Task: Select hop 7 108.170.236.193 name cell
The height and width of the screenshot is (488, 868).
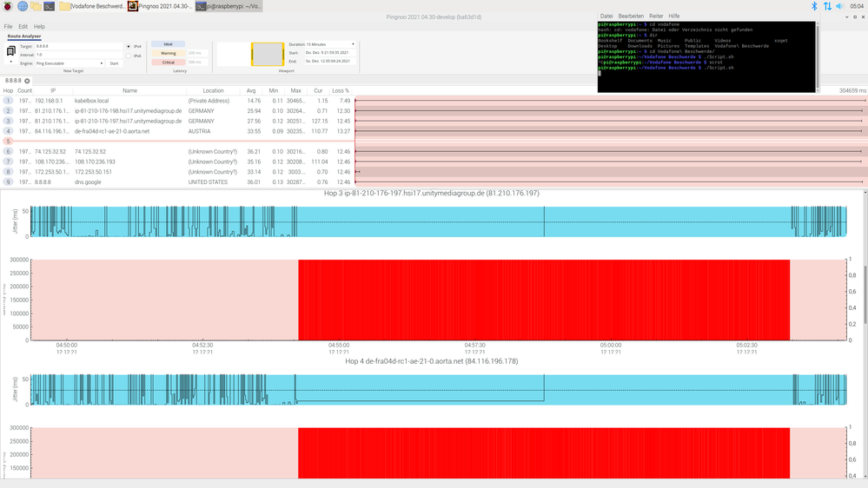Action: [x=129, y=162]
